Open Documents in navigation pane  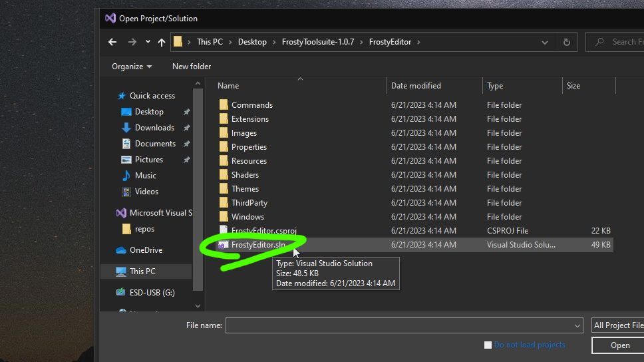pyautogui.click(x=155, y=144)
